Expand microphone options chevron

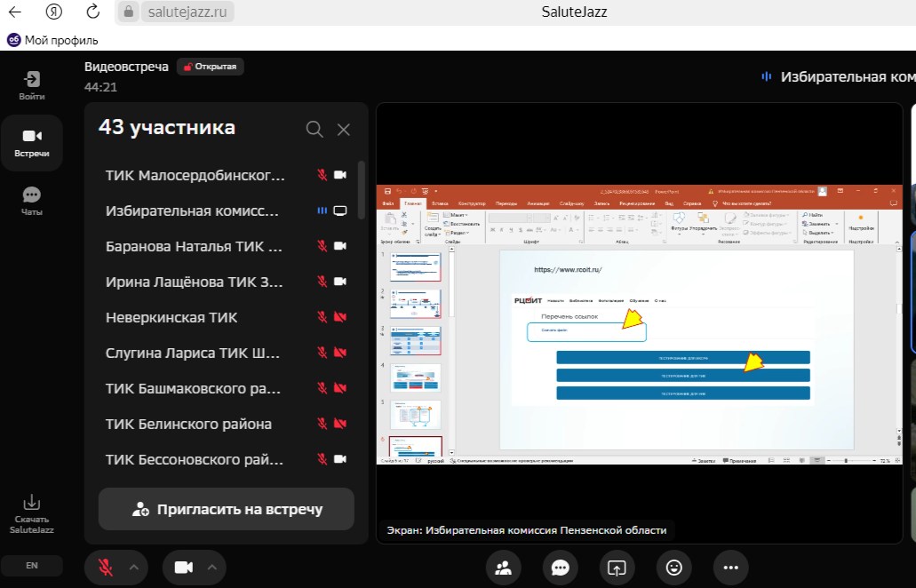(x=134, y=567)
